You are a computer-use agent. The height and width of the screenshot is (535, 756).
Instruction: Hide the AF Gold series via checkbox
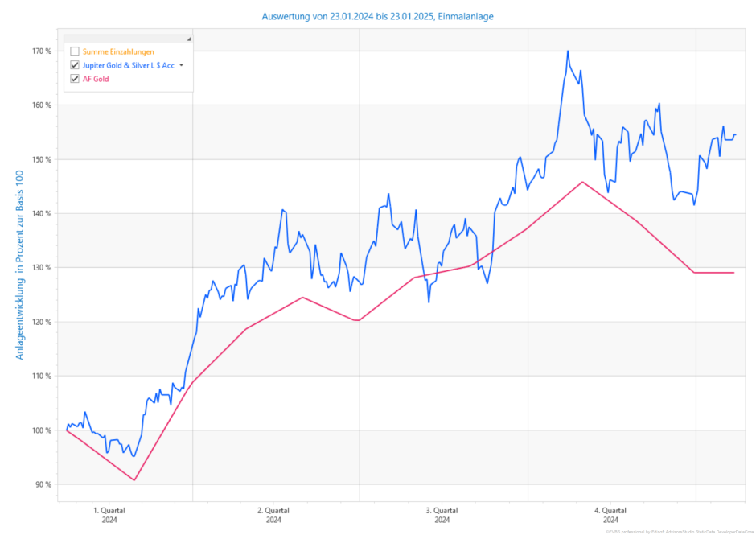pyautogui.click(x=75, y=79)
